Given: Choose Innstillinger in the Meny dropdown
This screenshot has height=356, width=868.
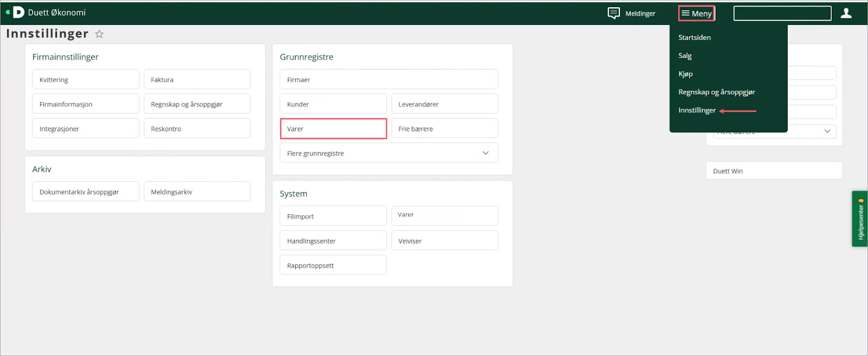Looking at the screenshot, I should click(x=697, y=110).
